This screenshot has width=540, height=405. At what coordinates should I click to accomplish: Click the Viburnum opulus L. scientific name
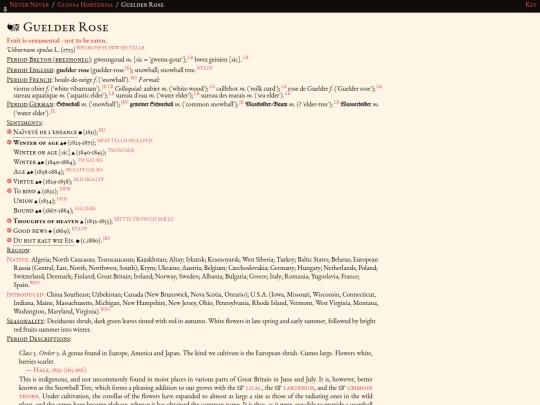33,50
